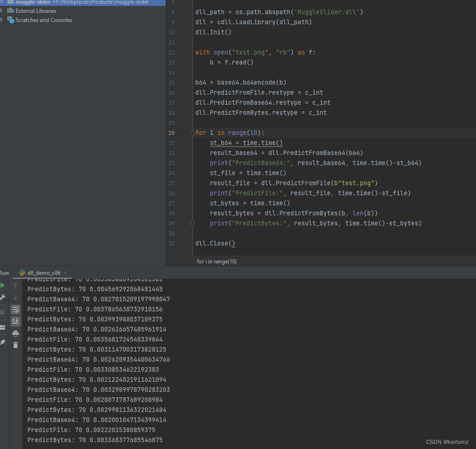Click the print("PredictBytes:" ...) code line

(316, 223)
